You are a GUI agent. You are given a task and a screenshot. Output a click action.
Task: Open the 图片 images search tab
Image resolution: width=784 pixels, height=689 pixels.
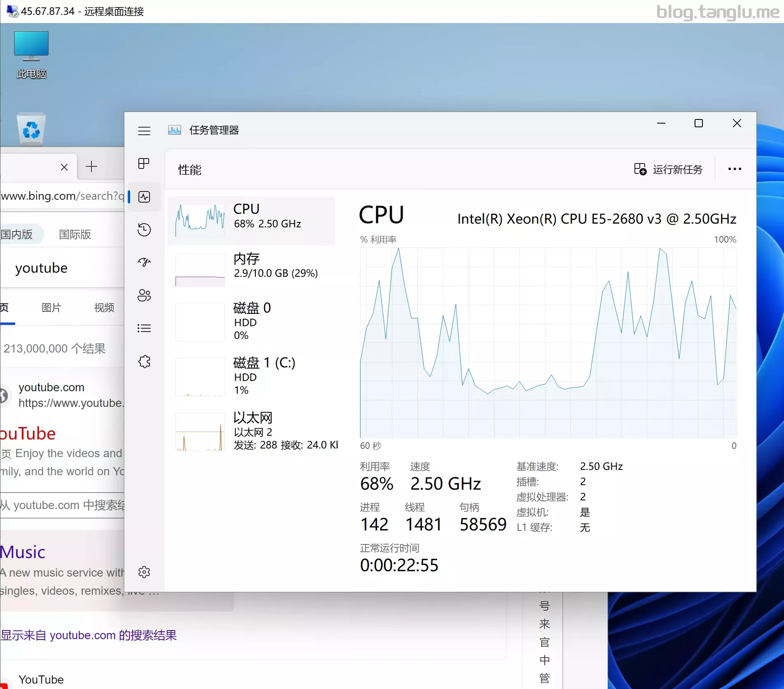51,308
